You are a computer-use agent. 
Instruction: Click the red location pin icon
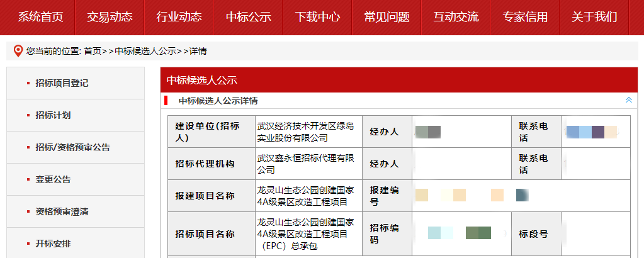[18, 51]
